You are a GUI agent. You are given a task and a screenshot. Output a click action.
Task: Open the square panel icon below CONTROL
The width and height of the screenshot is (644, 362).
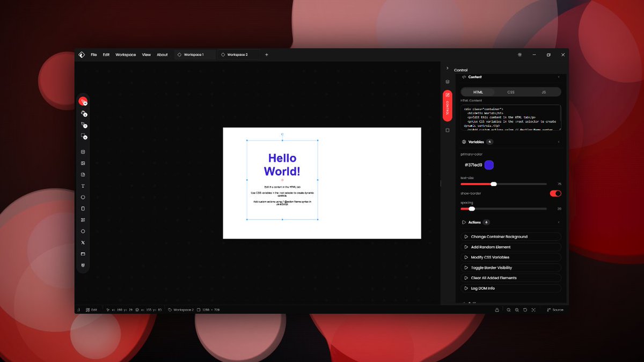(x=448, y=130)
